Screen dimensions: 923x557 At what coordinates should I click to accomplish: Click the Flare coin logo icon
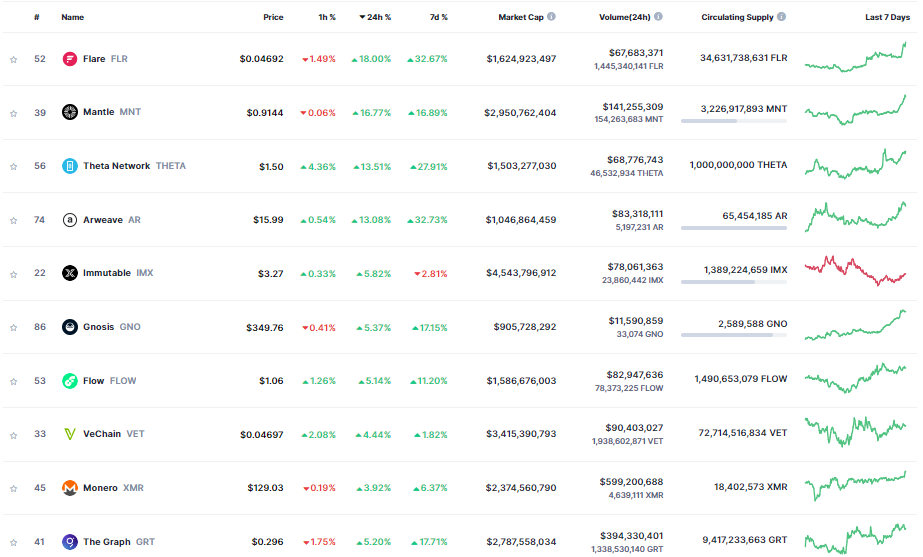pyautogui.click(x=70, y=59)
